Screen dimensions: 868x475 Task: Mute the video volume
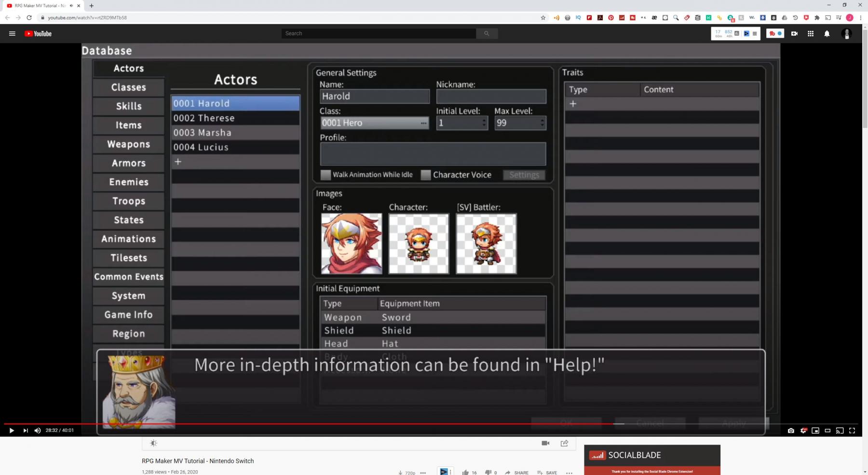(x=38, y=431)
